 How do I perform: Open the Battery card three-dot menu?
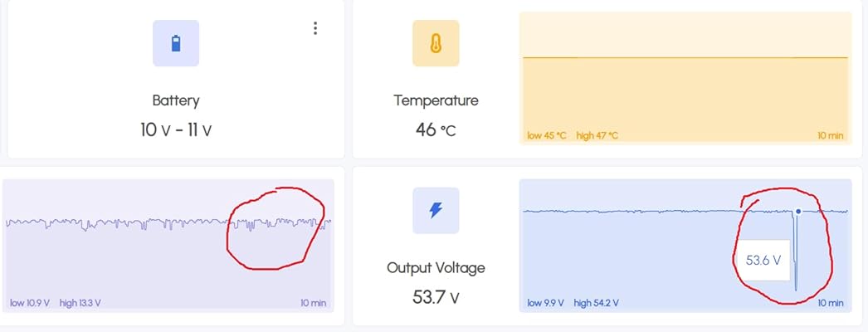click(x=315, y=28)
